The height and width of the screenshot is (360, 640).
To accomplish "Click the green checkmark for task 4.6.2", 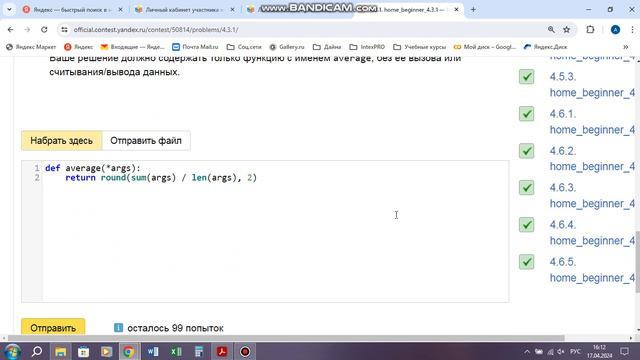I will 527,151.
